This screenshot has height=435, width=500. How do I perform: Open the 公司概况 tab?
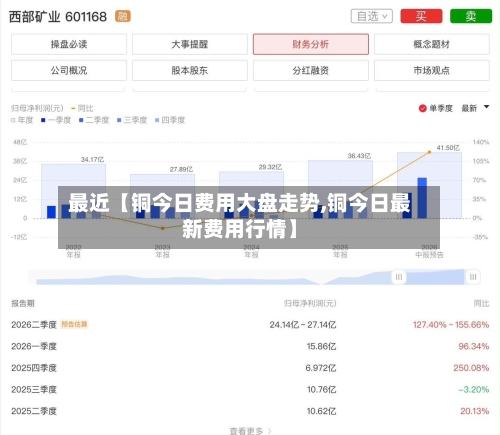pyautogui.click(x=69, y=70)
